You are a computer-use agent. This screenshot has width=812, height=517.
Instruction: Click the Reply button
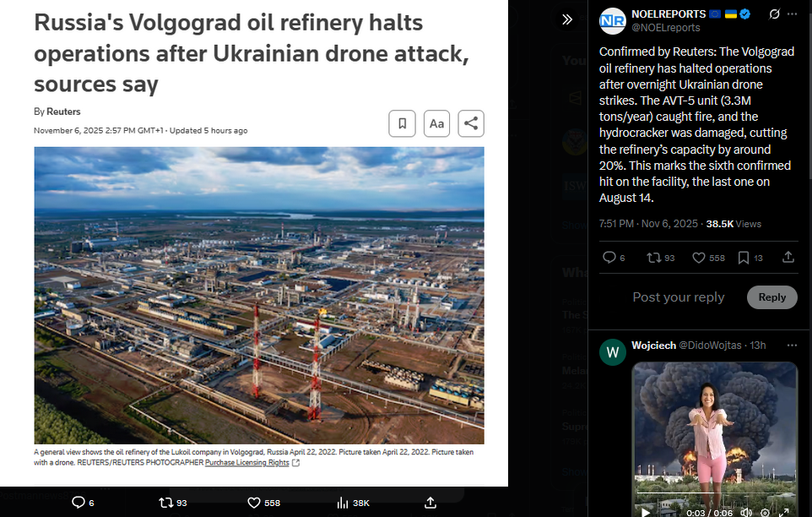[x=771, y=297]
